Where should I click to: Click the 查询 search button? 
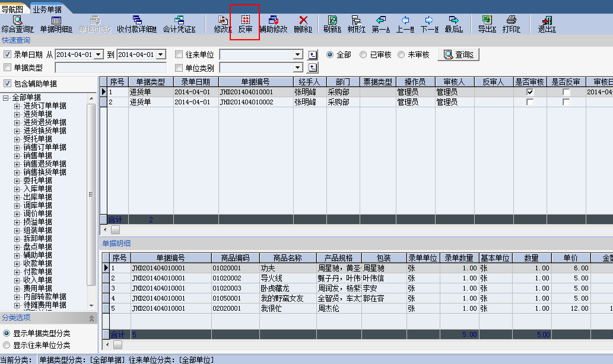click(x=458, y=55)
